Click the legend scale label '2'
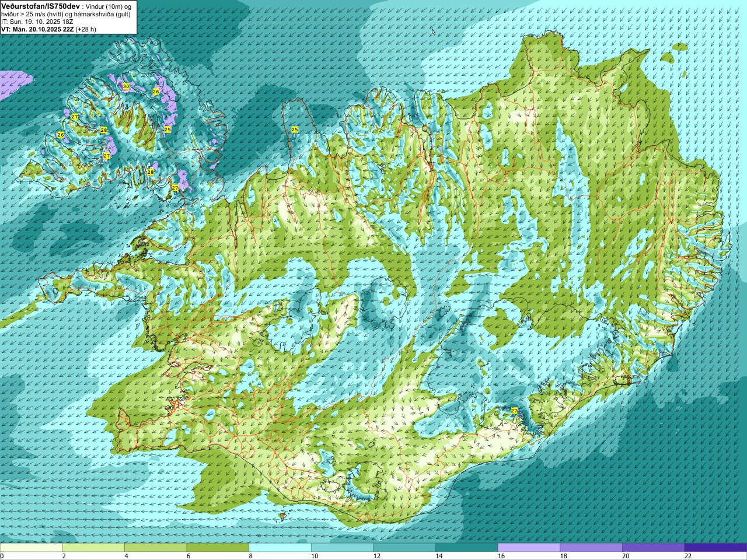747x560 pixels. point(64,556)
